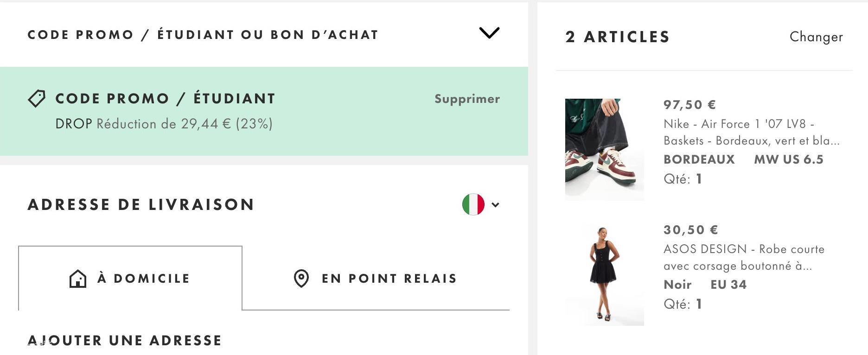The width and height of the screenshot is (868, 355).
Task: Open the ASOS DESIGN black dress thumbnail
Action: [605, 274]
